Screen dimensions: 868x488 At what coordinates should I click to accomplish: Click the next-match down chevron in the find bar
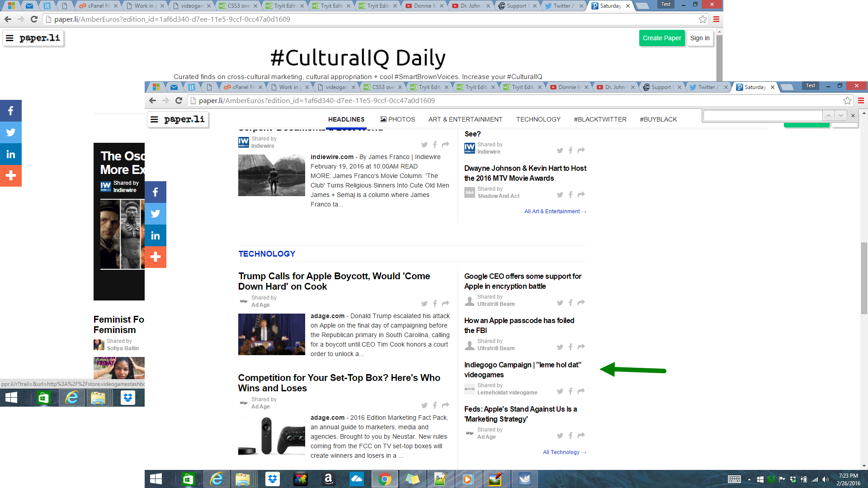click(x=840, y=116)
